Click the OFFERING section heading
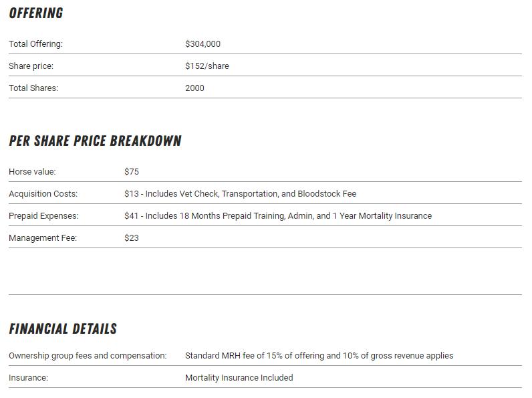The image size is (532, 398). (x=36, y=13)
